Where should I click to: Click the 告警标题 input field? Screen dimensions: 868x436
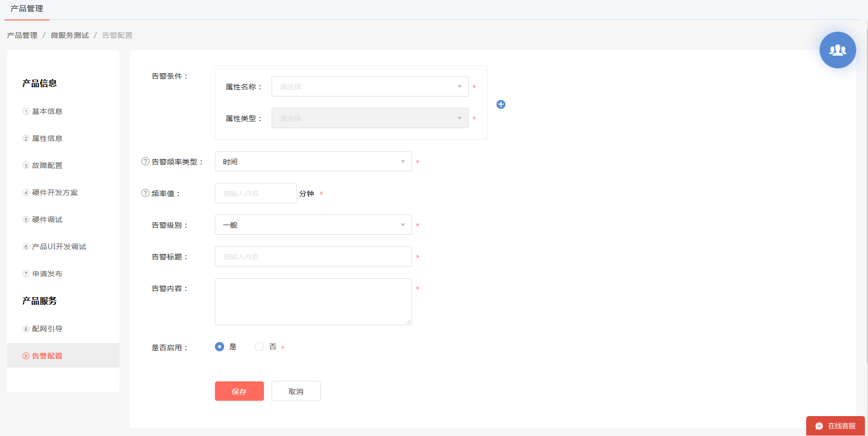[x=314, y=256]
